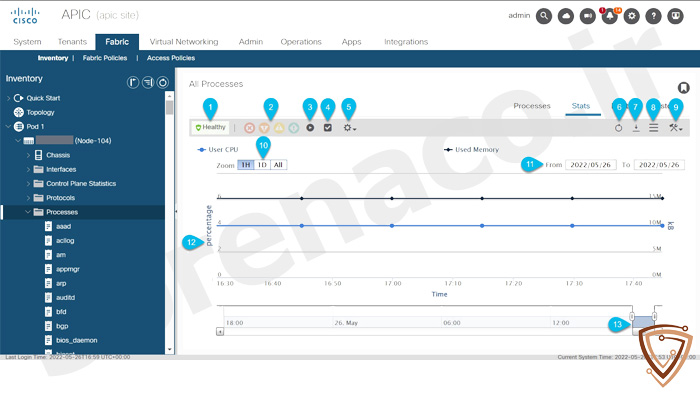Open the help question mark icon
Viewport: 700px width, 394px height.
tap(654, 17)
